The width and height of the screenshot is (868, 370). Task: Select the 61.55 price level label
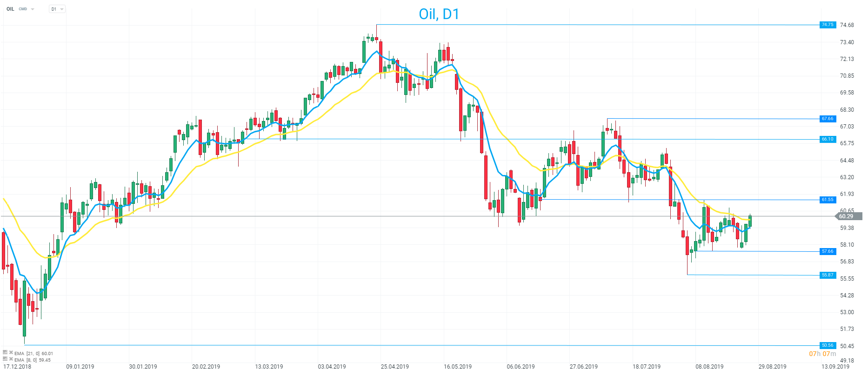[828, 200]
